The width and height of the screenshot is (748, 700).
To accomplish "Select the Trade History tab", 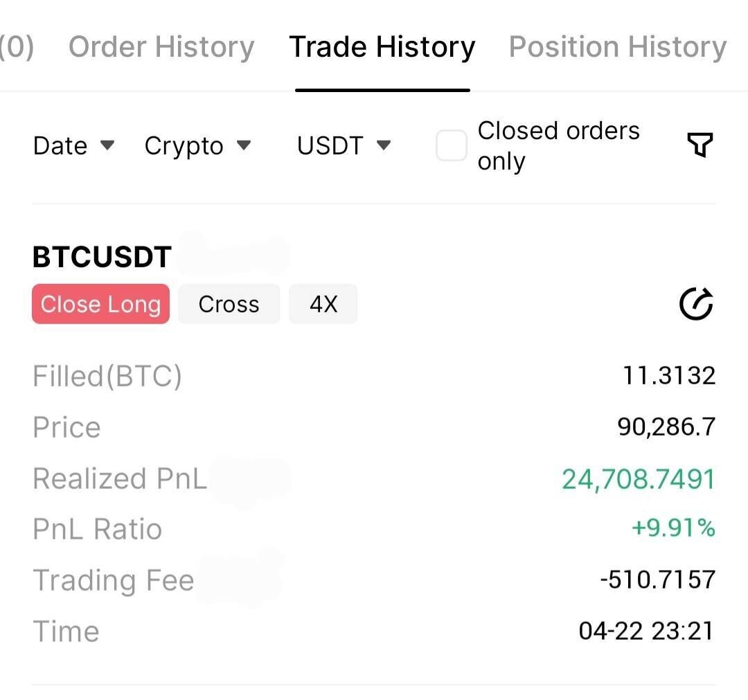I will click(382, 47).
